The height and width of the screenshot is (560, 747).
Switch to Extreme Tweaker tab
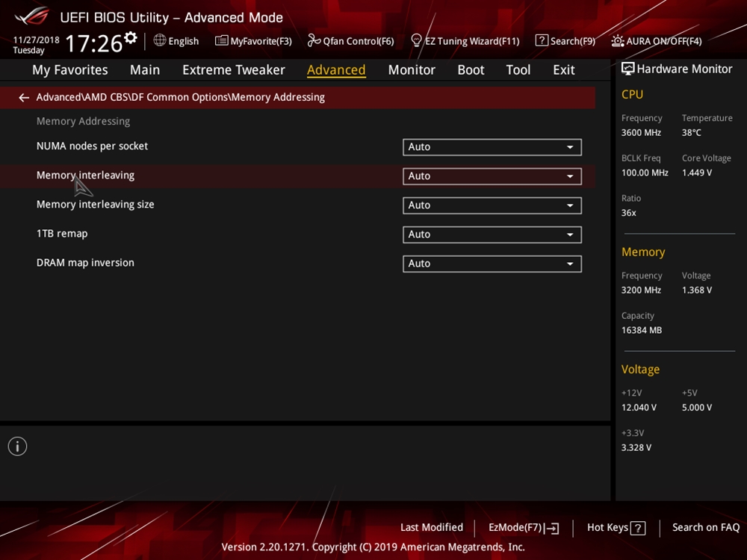coord(233,70)
